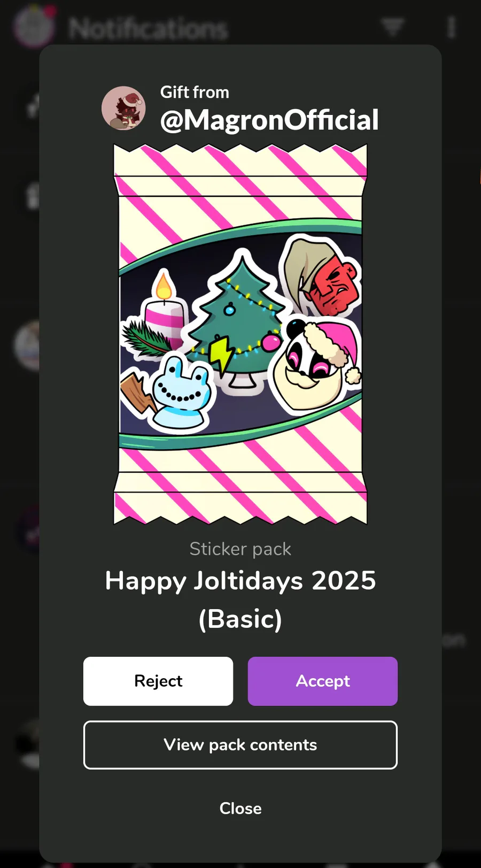The width and height of the screenshot is (481, 868).
Task: Tap the Notifications page heading
Action: tap(149, 28)
